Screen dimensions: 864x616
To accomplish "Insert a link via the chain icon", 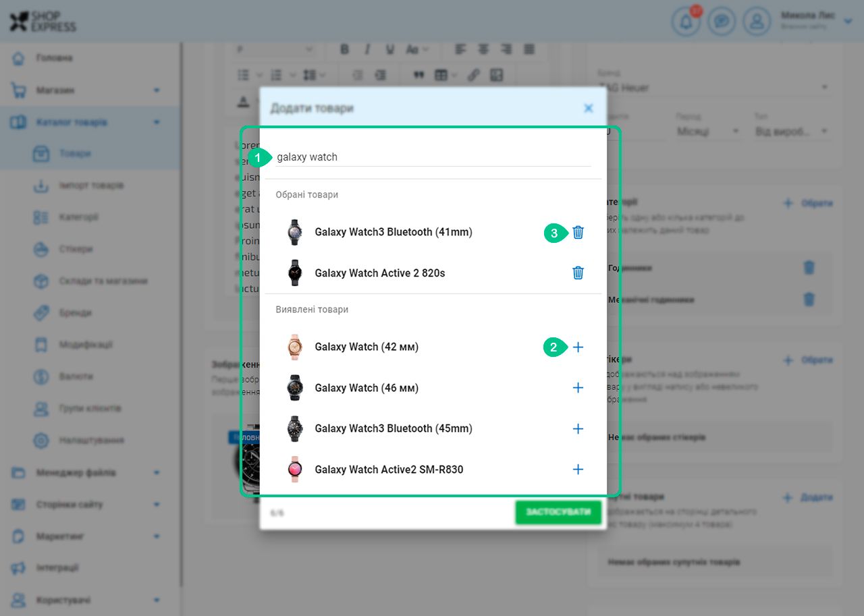I will point(474,75).
